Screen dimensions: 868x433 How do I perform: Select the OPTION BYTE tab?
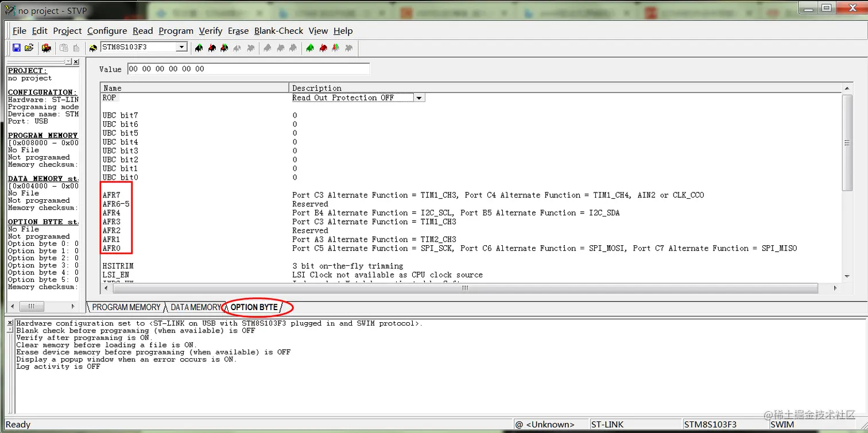254,307
